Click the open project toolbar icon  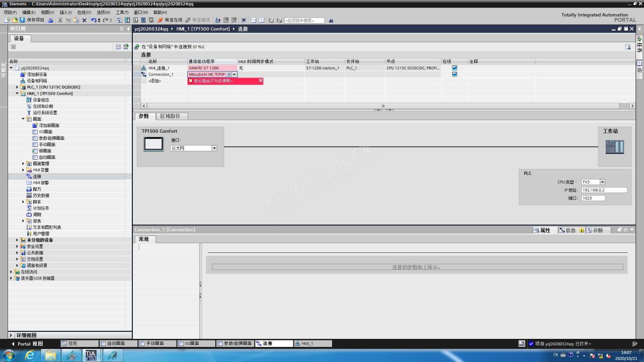15,20
